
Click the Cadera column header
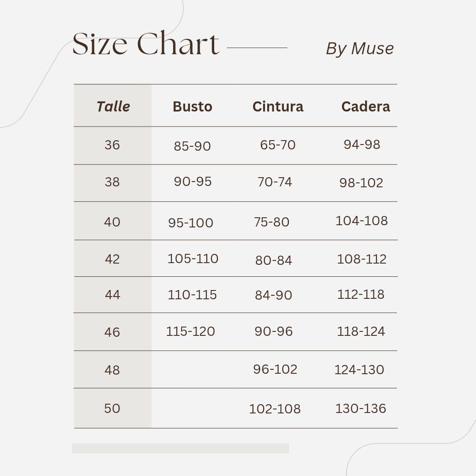coord(365,107)
